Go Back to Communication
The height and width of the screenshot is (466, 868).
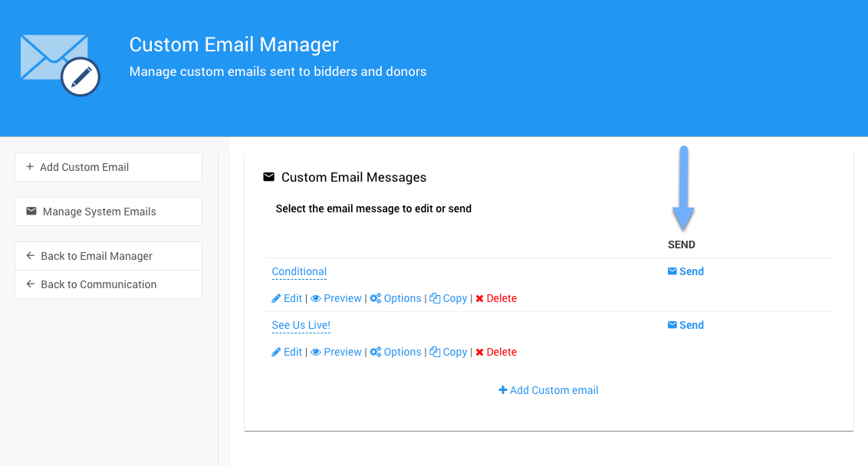click(108, 284)
